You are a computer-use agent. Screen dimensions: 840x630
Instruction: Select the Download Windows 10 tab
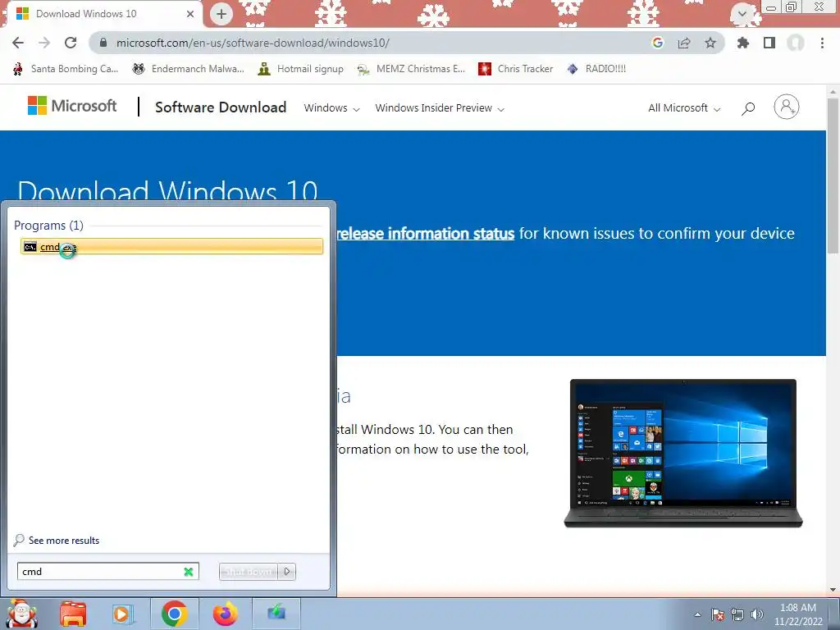point(103,14)
